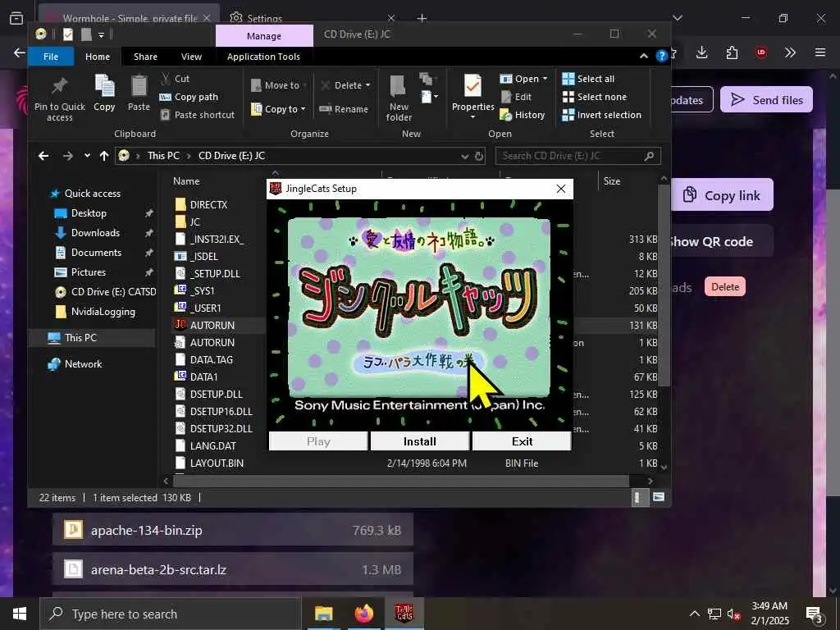Click Copy link in Wormhole page
The height and width of the screenshot is (630, 840).
[721, 195]
